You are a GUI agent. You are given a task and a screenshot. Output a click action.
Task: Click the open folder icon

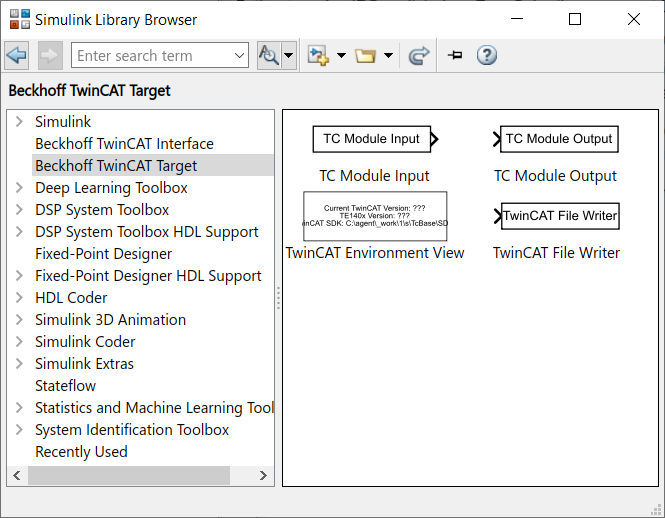coord(365,55)
